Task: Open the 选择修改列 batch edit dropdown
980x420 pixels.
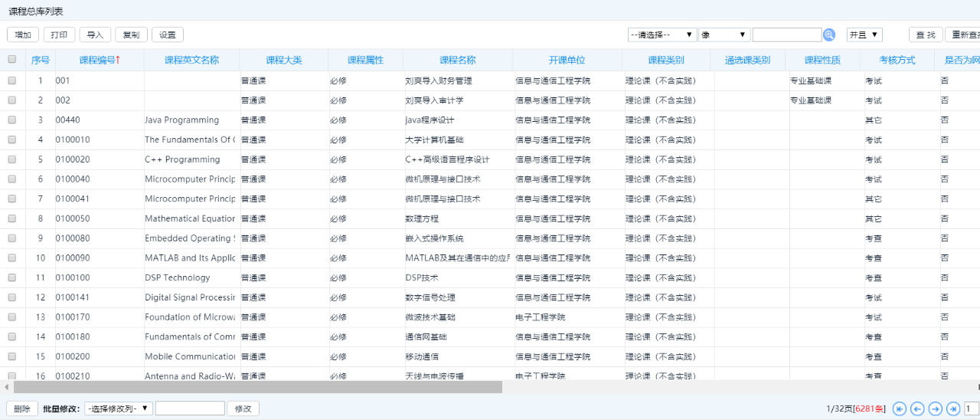Action: (x=119, y=409)
